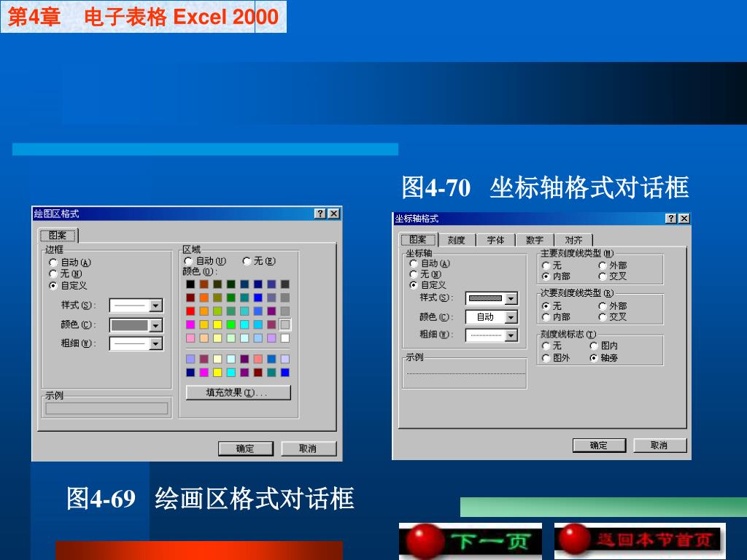Viewport: 747px width, 560px height.
Task: Select 自定义 border radio in 绘图区格式
Action: pyautogui.click(x=53, y=286)
